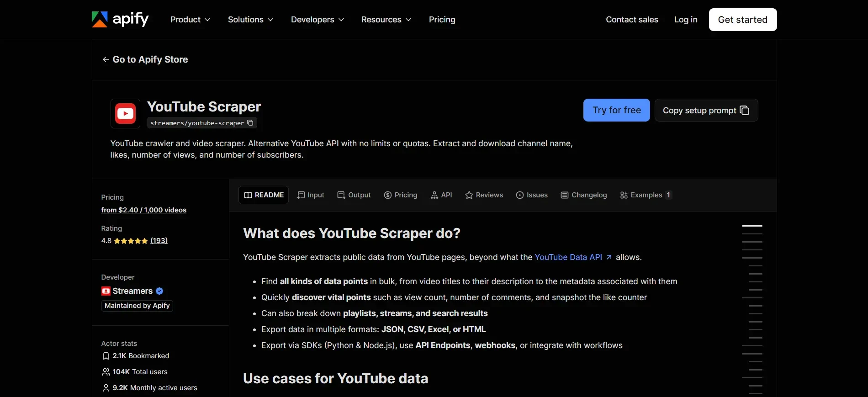868x397 pixels.
Task: Open the Issues tab
Action: pyautogui.click(x=532, y=195)
